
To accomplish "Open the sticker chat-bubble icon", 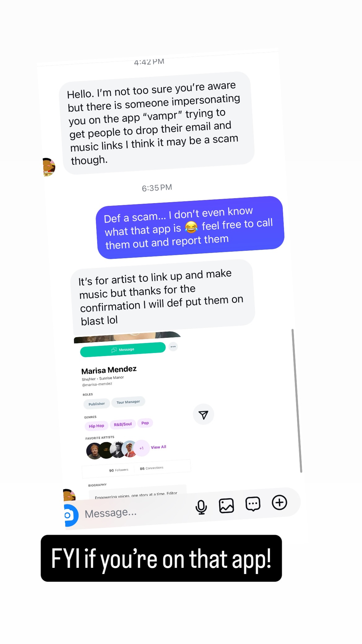I will click(x=253, y=504).
